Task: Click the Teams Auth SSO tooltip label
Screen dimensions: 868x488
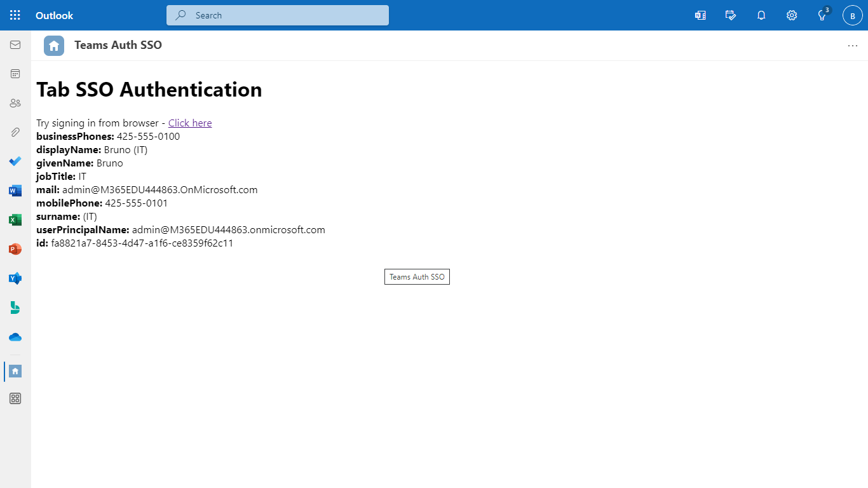Action: [417, 277]
